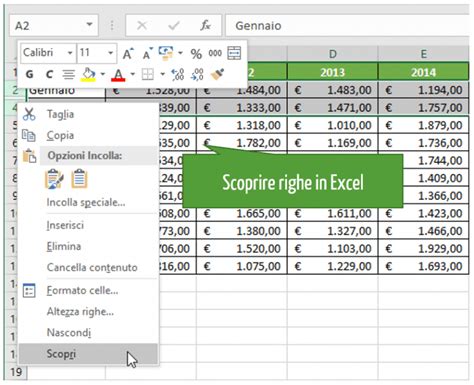Click the center align icon
474x385 pixels.
tap(69, 74)
